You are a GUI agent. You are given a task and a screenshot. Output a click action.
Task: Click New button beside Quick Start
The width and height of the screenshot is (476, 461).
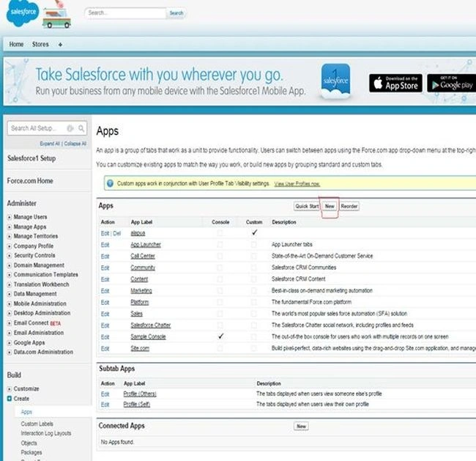(330, 206)
